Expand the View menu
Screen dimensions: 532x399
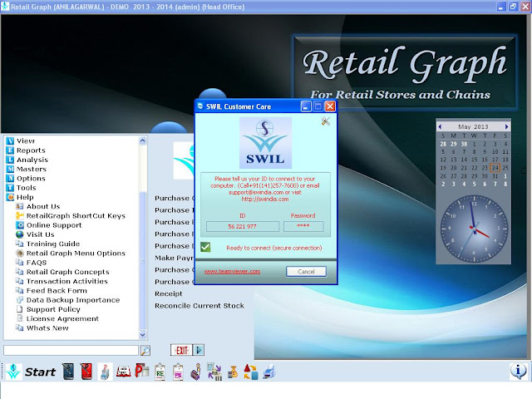tap(26, 140)
